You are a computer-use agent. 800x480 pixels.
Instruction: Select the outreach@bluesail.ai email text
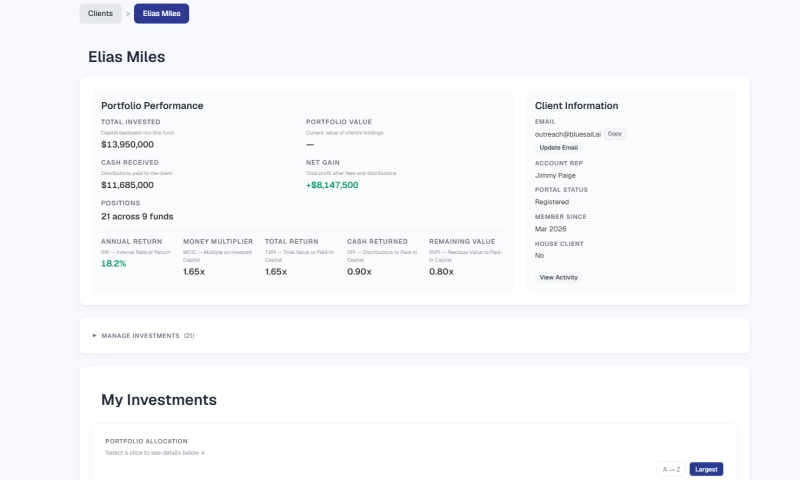point(568,134)
